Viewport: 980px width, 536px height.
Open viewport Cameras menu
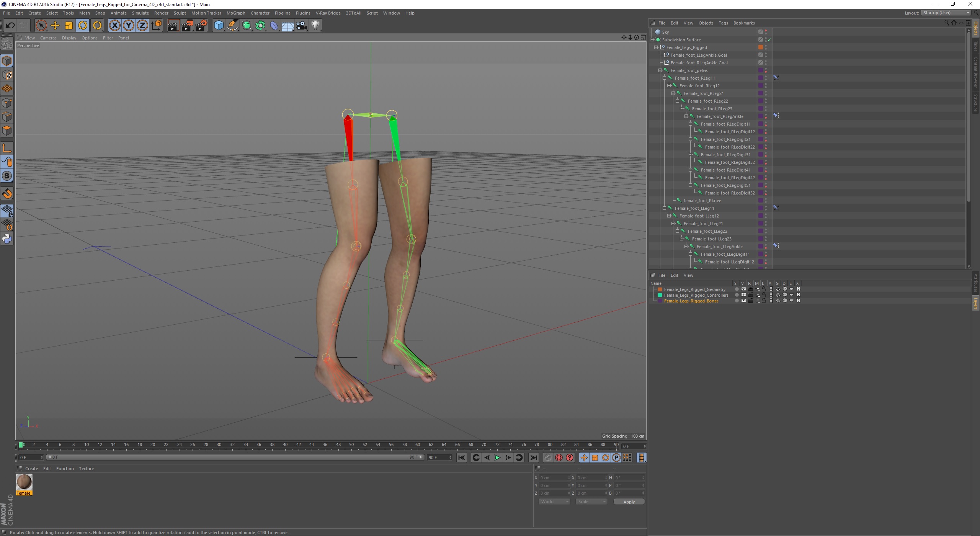point(48,38)
